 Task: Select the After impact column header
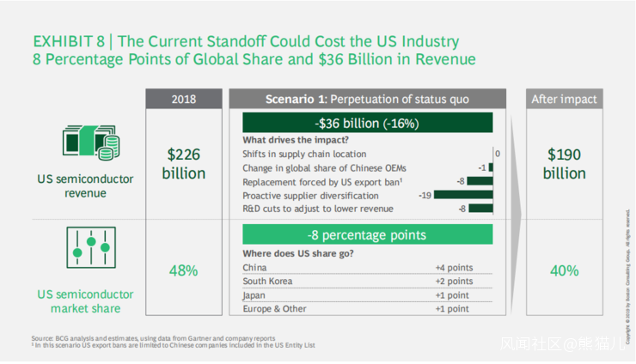pos(564,99)
